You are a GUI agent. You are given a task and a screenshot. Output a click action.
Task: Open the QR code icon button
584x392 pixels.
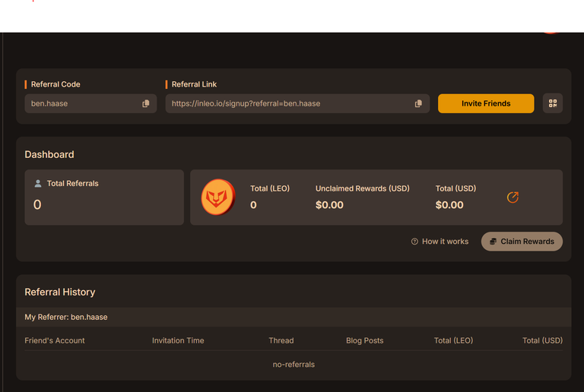553,103
